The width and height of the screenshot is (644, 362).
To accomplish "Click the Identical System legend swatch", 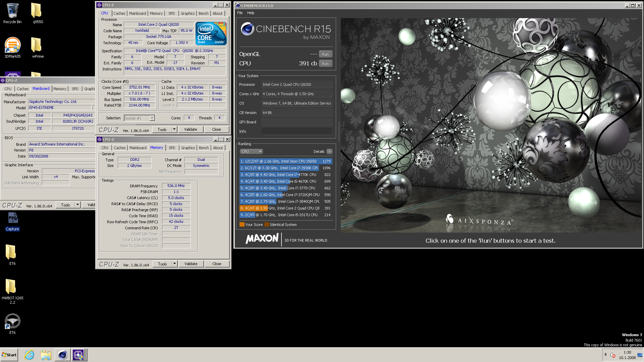I will point(267,225).
